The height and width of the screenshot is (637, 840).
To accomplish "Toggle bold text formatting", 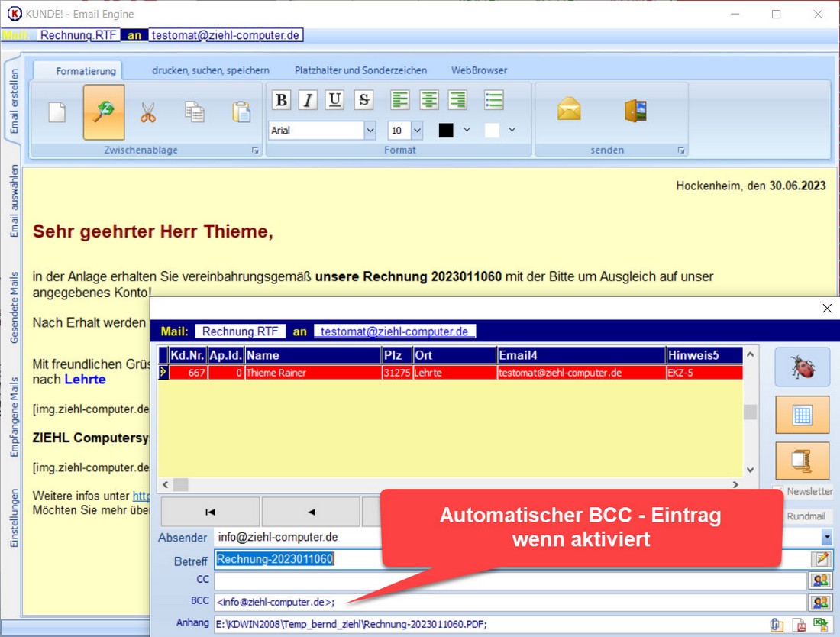I will coord(281,100).
